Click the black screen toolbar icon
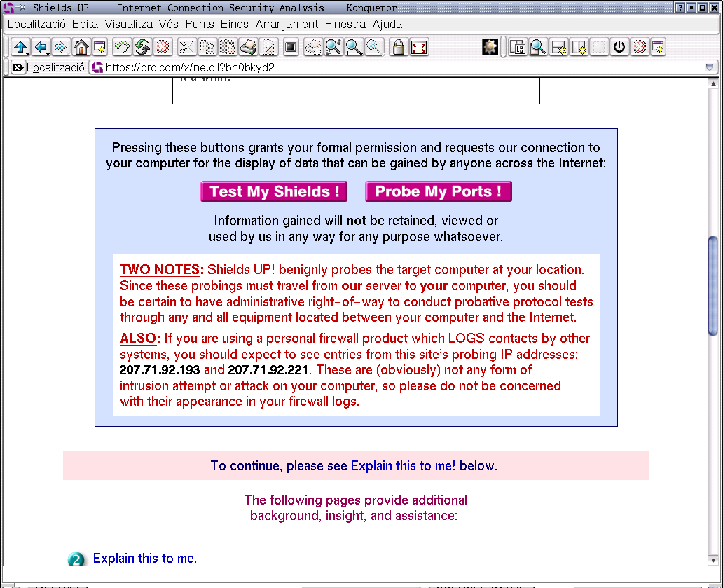 pyautogui.click(x=291, y=46)
